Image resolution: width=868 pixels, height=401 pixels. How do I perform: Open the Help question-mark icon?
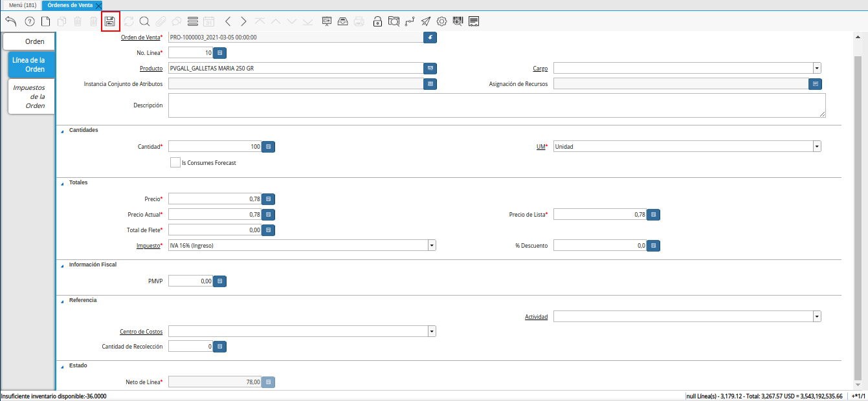(x=29, y=21)
